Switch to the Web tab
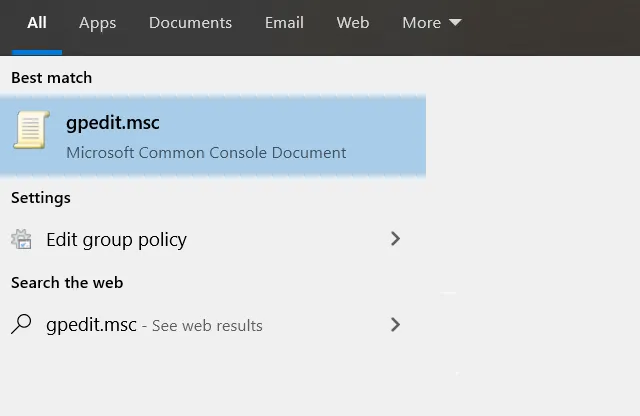 pos(353,23)
